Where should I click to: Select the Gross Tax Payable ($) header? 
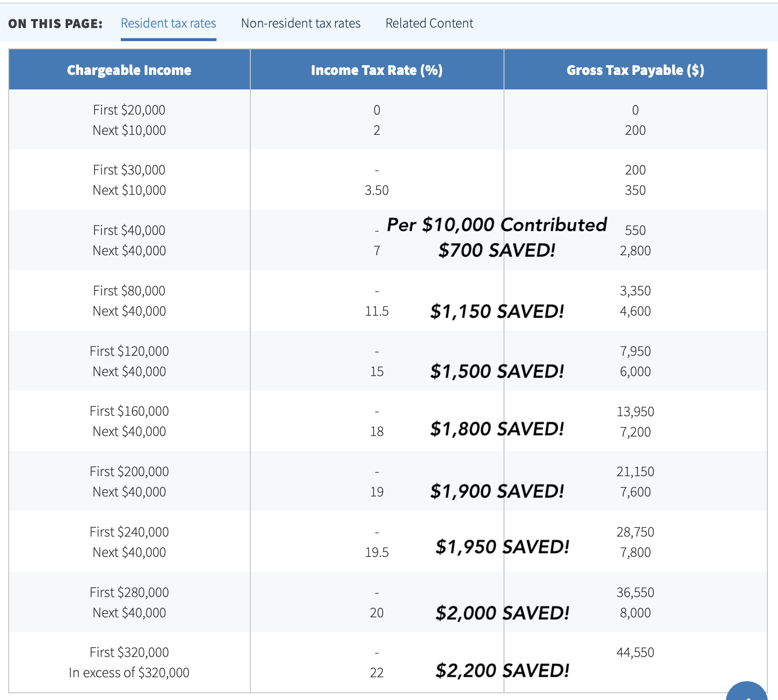(635, 70)
